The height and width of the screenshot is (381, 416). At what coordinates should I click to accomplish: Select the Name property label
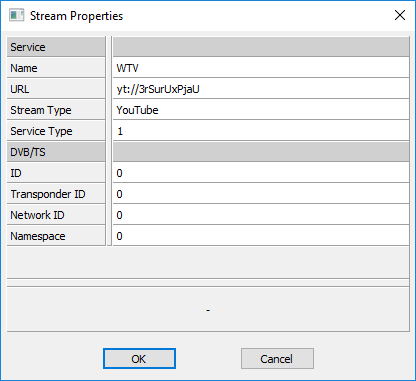[x=56, y=68]
